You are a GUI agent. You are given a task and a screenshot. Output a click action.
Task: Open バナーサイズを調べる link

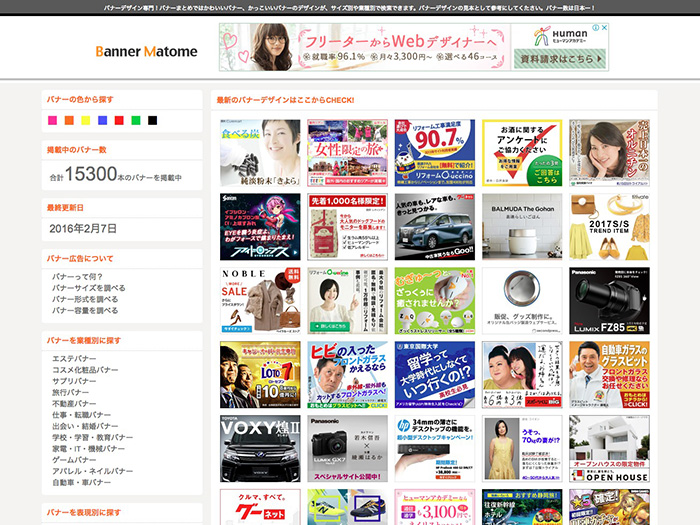(x=88, y=287)
